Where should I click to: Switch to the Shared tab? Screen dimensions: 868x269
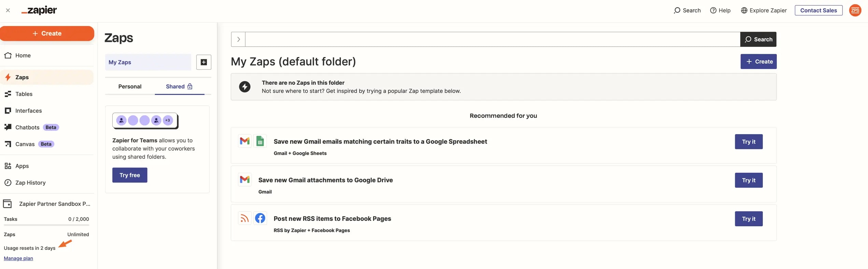point(180,87)
